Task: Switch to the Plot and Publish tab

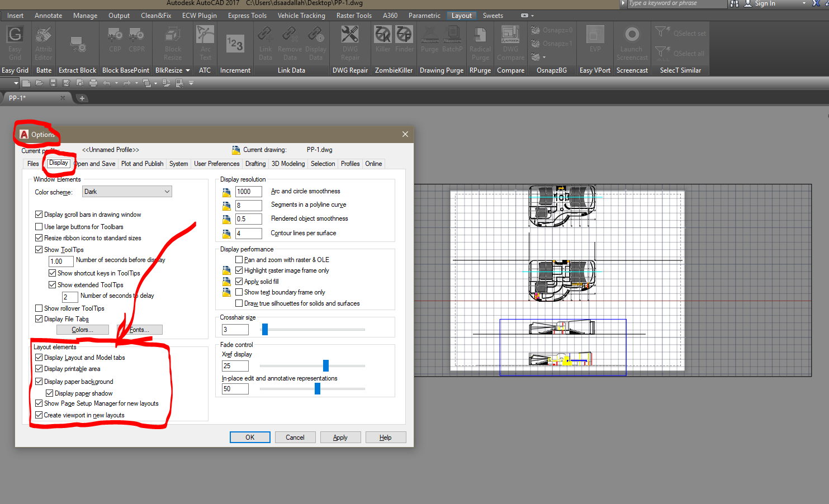Action: point(143,164)
